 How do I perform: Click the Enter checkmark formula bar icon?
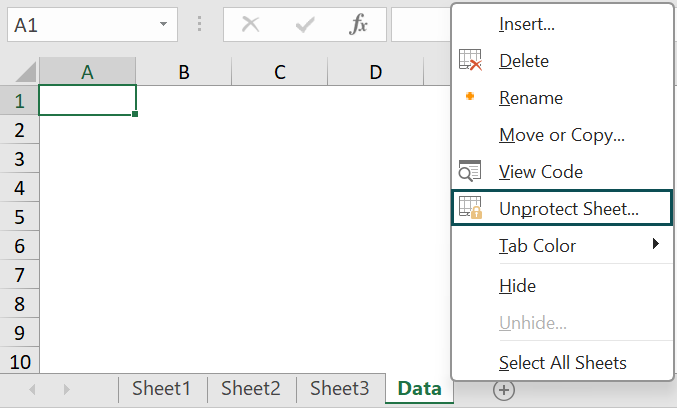(x=305, y=25)
